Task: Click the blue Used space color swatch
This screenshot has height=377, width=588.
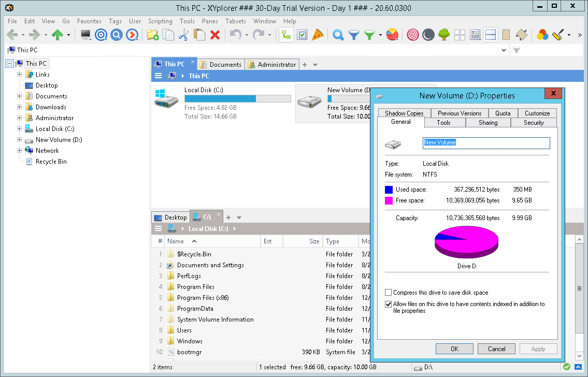Action: click(389, 190)
